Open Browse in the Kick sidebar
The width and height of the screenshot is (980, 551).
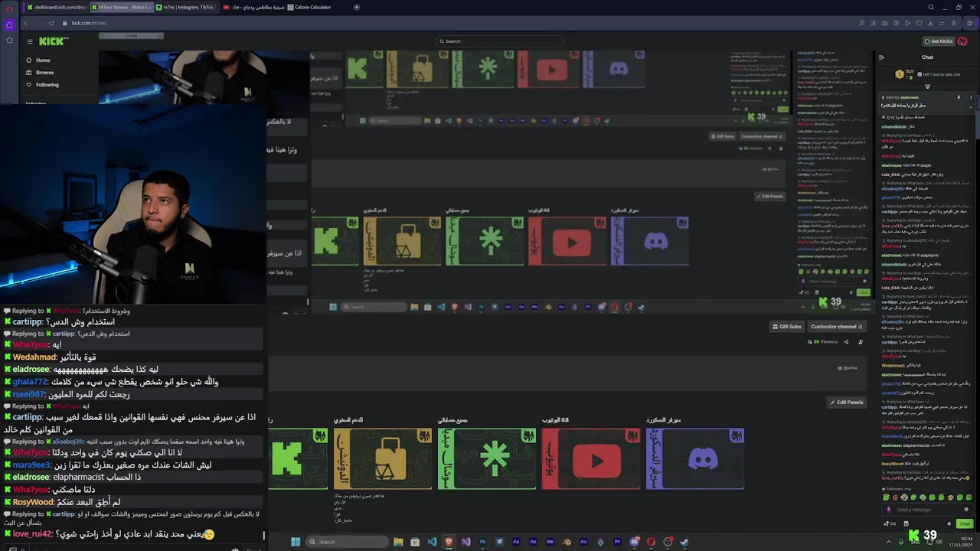[x=41, y=73]
